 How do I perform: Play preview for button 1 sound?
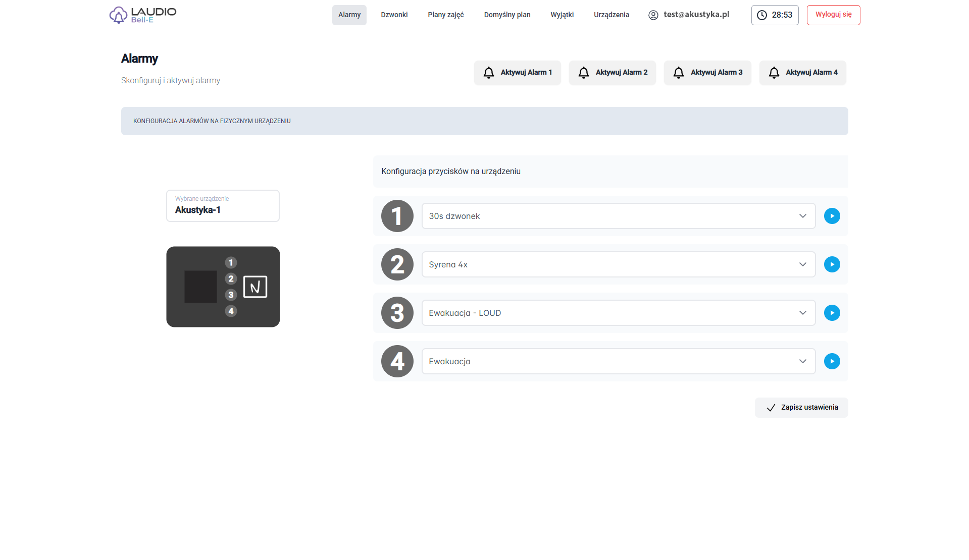pos(832,216)
